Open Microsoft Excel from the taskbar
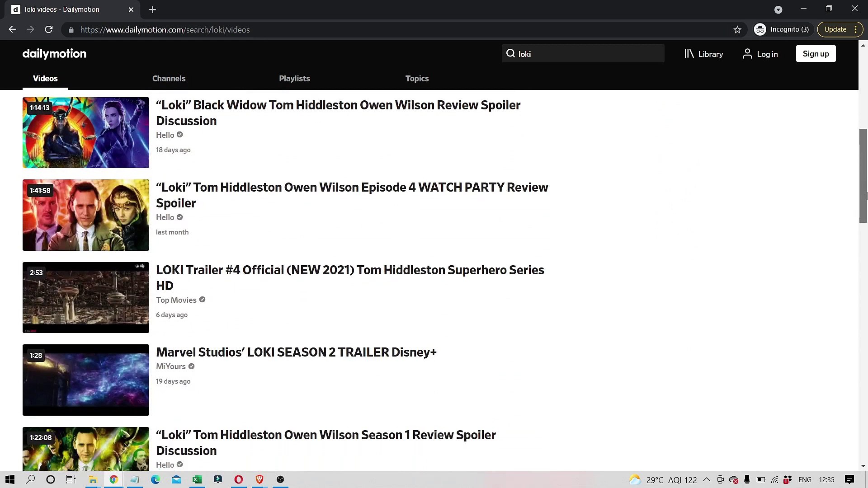This screenshot has width=868, height=488. pos(197,479)
